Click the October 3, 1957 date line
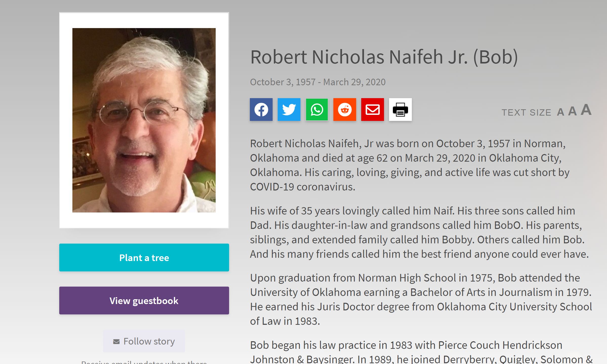 click(318, 82)
